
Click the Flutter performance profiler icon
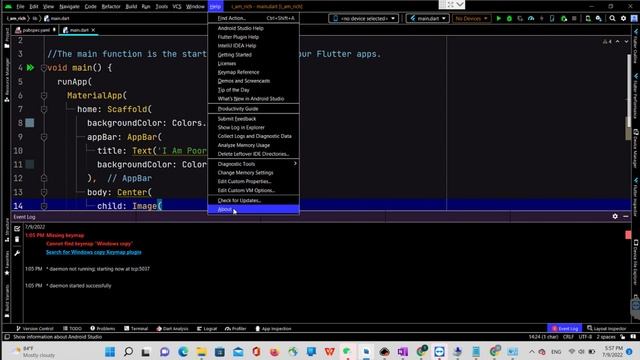tap(531, 18)
